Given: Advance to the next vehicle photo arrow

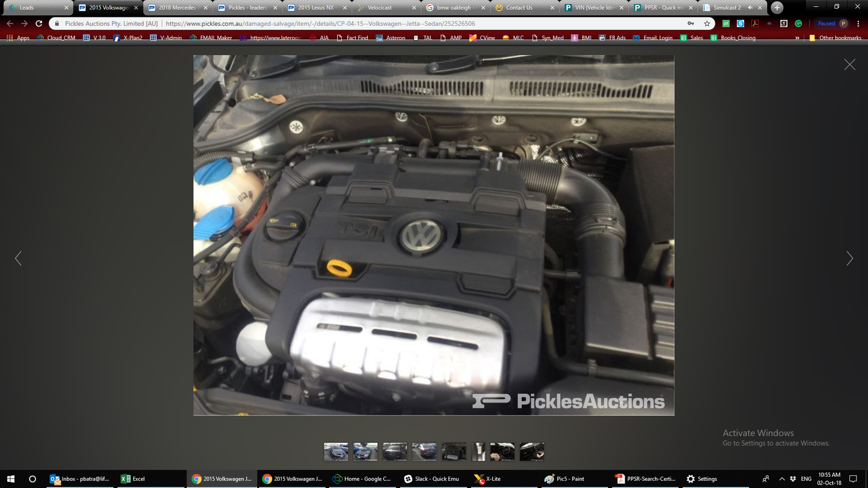Looking at the screenshot, I should click(x=849, y=258).
